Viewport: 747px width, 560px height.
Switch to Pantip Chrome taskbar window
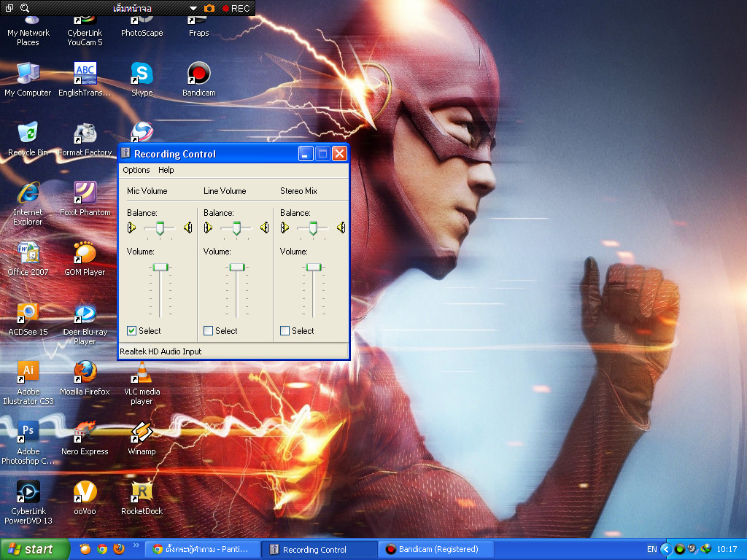(203, 549)
